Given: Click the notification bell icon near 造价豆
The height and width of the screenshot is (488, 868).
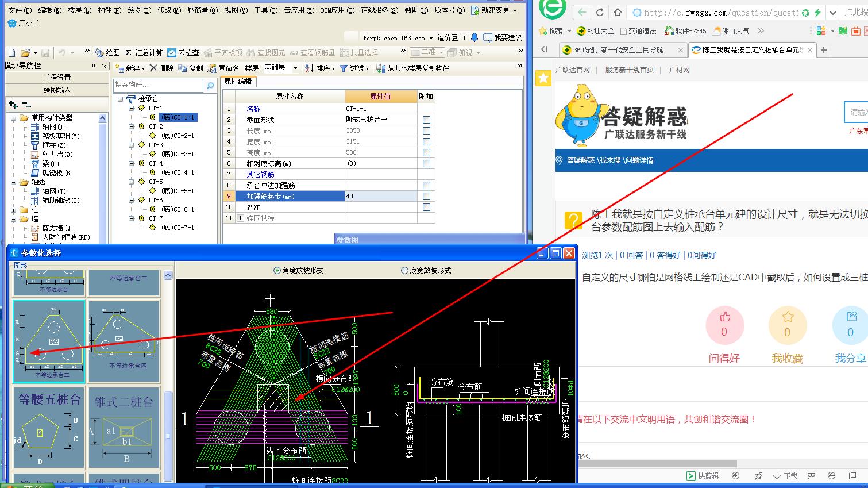Looking at the screenshot, I should 474,37.
